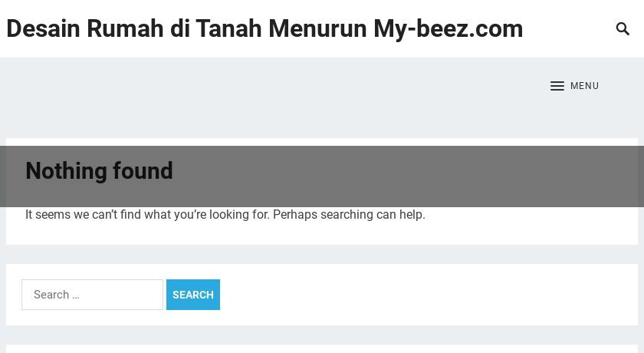Screen dimensions: 644x353
Task: Click the MENU text label
Action: (584, 86)
